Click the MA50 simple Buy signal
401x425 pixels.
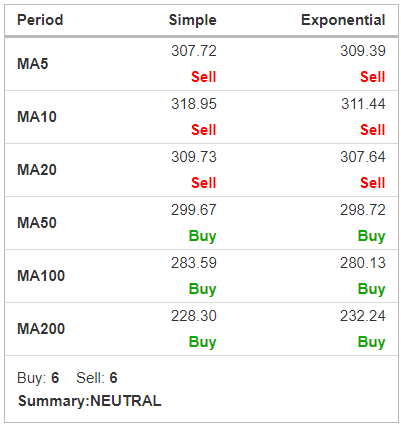203,236
